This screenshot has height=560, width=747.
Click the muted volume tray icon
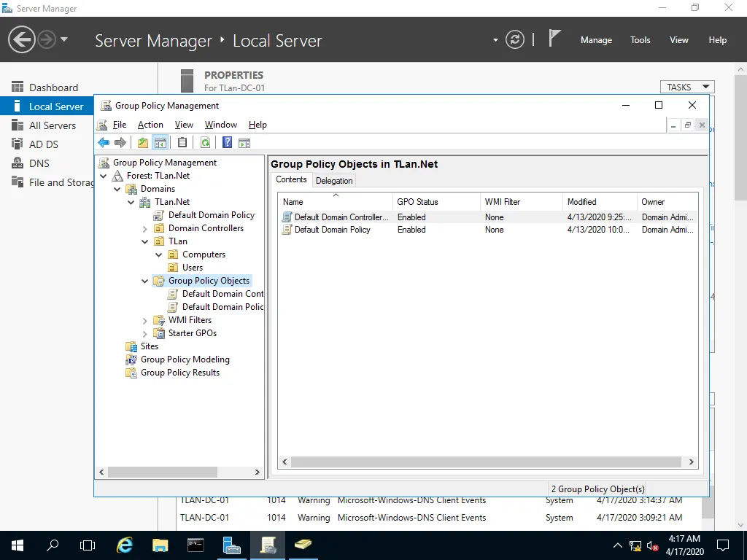(x=652, y=545)
